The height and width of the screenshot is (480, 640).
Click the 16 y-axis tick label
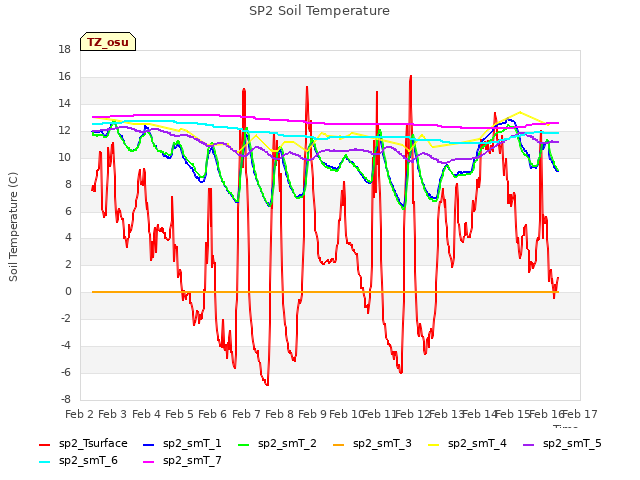tap(64, 77)
